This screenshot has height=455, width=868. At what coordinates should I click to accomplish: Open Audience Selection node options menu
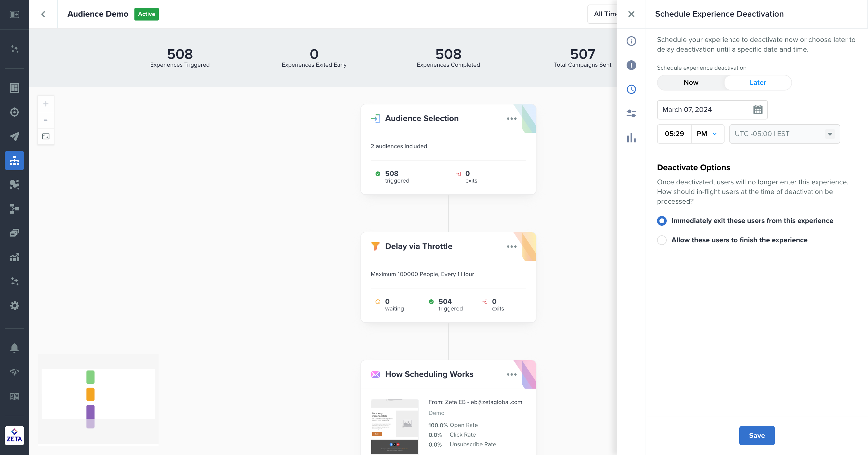coord(511,118)
